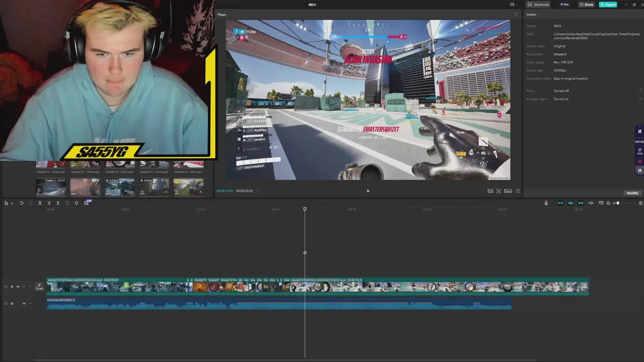
Task: Lock the main video track
Action: pyautogui.click(x=12, y=287)
